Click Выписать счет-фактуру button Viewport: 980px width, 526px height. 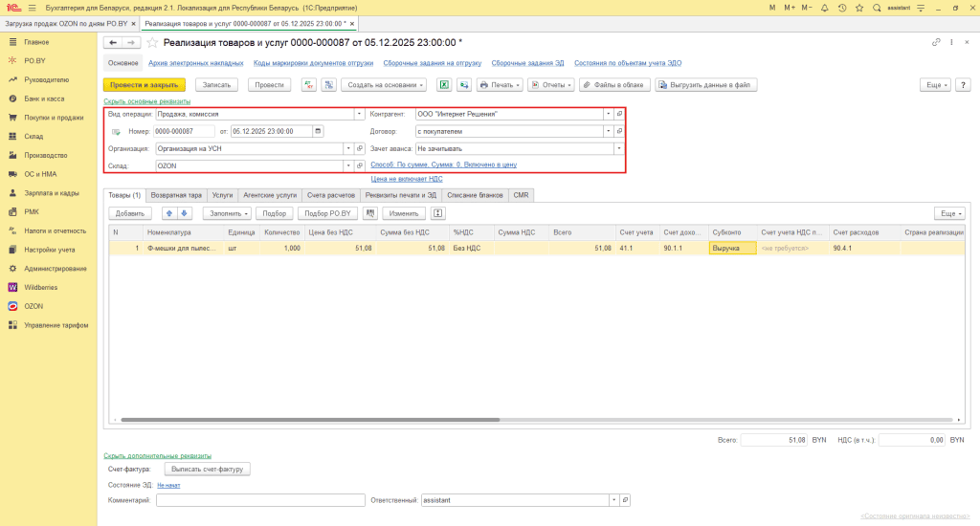coord(208,470)
